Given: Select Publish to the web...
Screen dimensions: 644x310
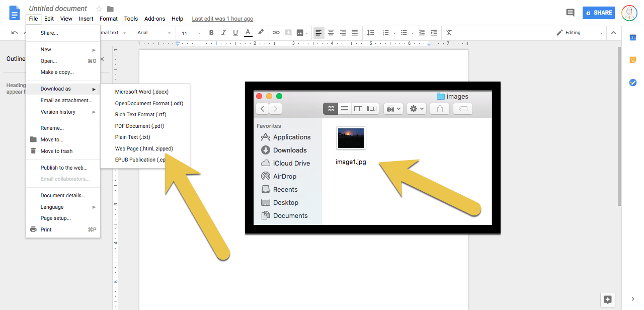Looking at the screenshot, I should (63, 168).
